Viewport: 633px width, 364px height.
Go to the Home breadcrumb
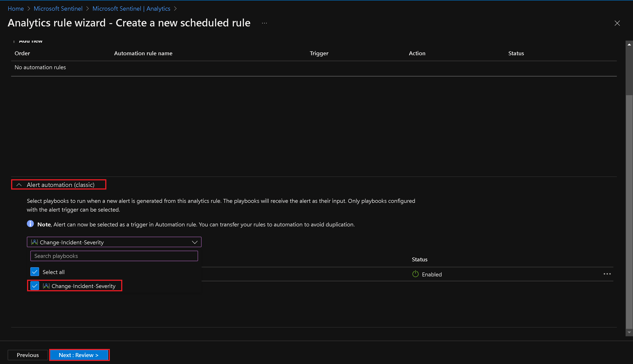pyautogui.click(x=16, y=9)
